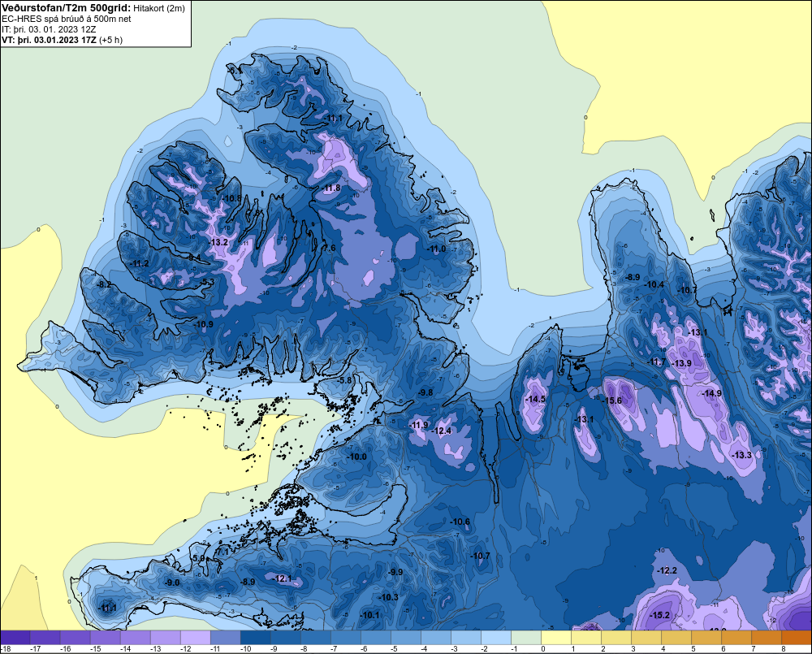
Task: Select the -14.9 temperature value
Action: (711, 393)
